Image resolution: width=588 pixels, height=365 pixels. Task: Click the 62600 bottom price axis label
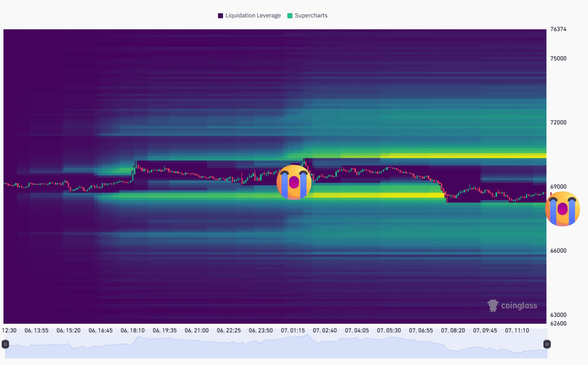pyautogui.click(x=558, y=323)
